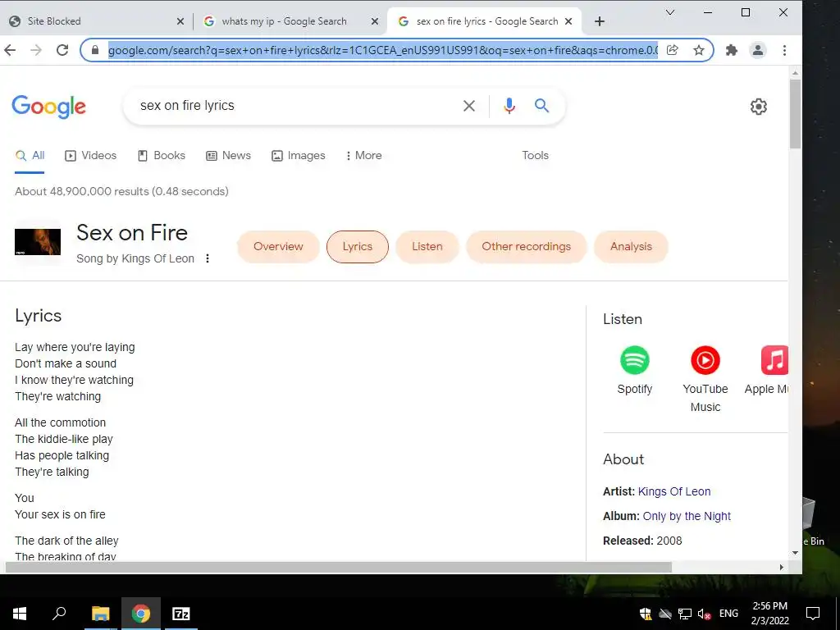Select the All results tab
840x630 pixels.
[x=30, y=155]
